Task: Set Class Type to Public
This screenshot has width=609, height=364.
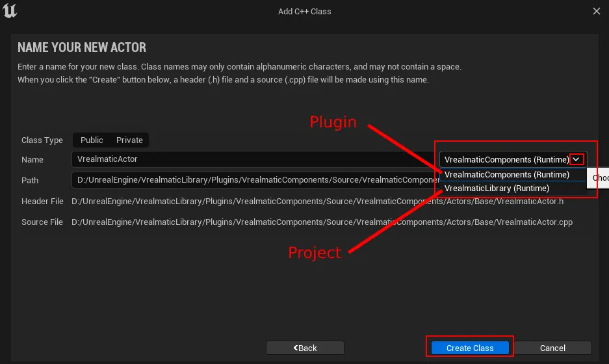Action: (x=92, y=140)
